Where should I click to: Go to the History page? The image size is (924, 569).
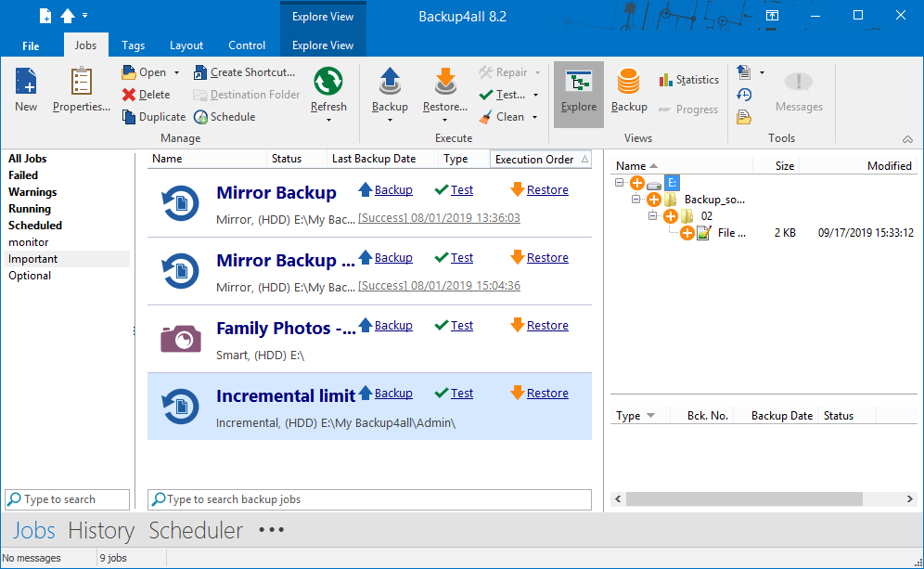pos(101,531)
